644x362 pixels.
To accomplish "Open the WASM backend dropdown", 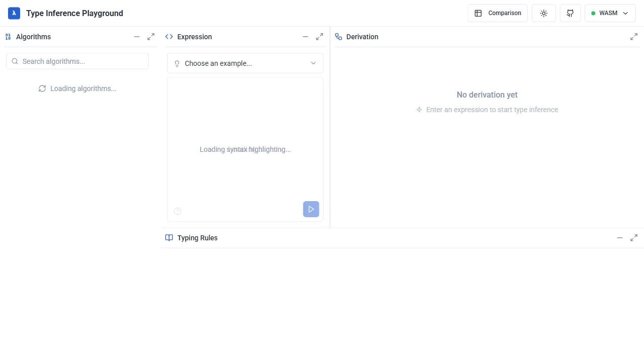I will (610, 13).
